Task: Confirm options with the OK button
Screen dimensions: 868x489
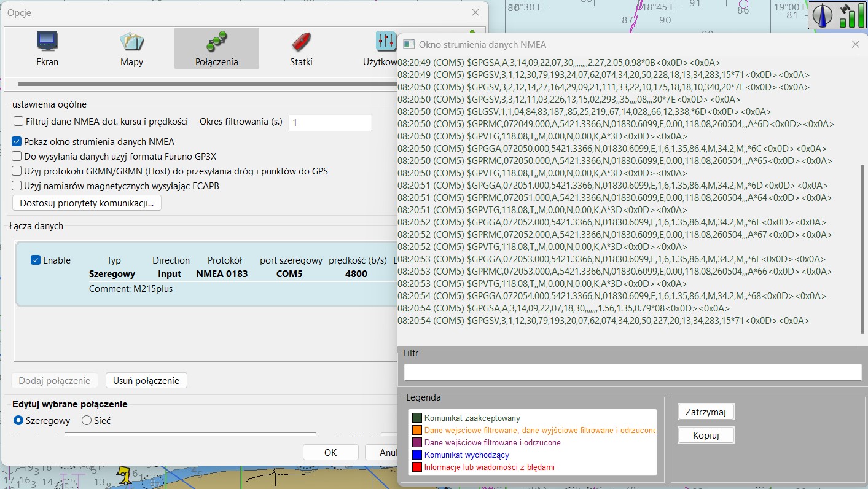Action: tap(330, 452)
